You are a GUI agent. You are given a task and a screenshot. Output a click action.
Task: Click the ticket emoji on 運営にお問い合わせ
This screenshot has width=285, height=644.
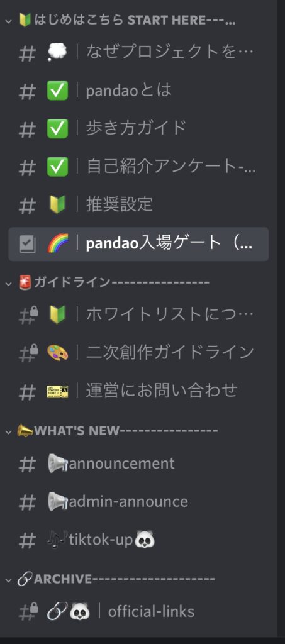(57, 391)
